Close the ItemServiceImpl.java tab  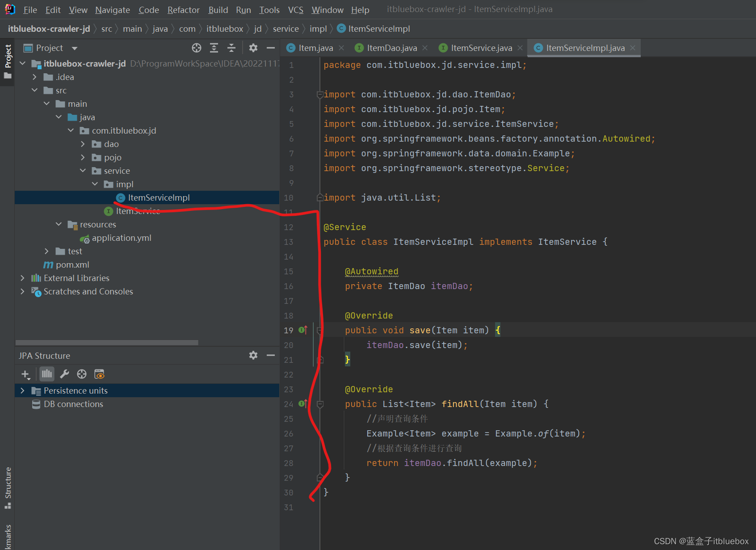pos(633,48)
